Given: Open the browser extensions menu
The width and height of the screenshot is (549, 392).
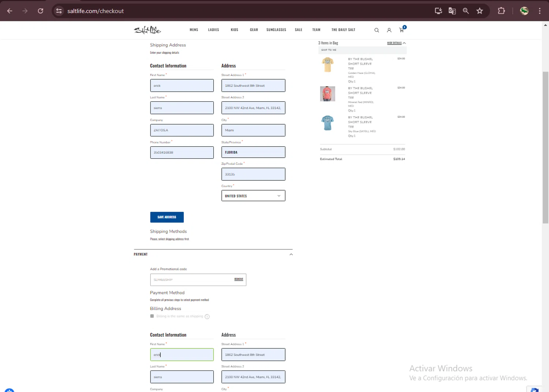Looking at the screenshot, I should pyautogui.click(x=501, y=11).
